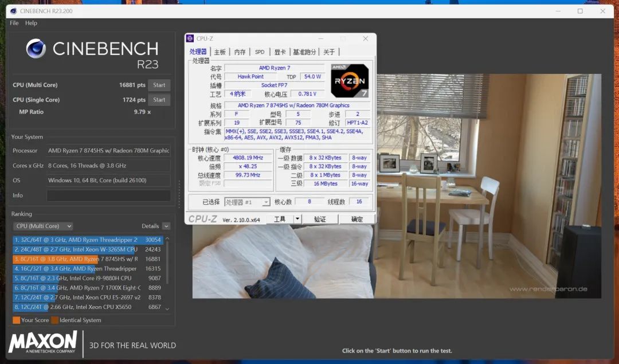Select ranking row 6 Ryzen 7 1700X
Screen dimensions: 619x364
88,288
